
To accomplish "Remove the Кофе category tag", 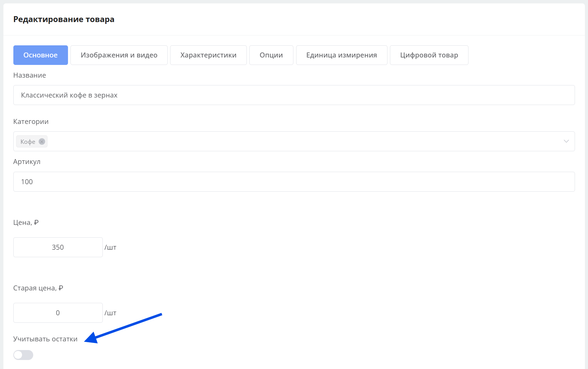I will coord(42,142).
